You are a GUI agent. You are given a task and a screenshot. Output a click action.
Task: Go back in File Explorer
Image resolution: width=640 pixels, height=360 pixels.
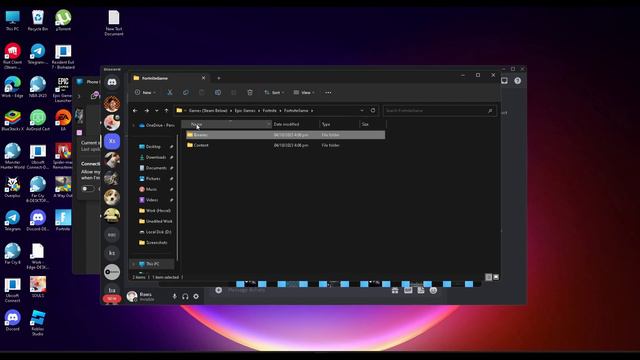click(x=135, y=111)
